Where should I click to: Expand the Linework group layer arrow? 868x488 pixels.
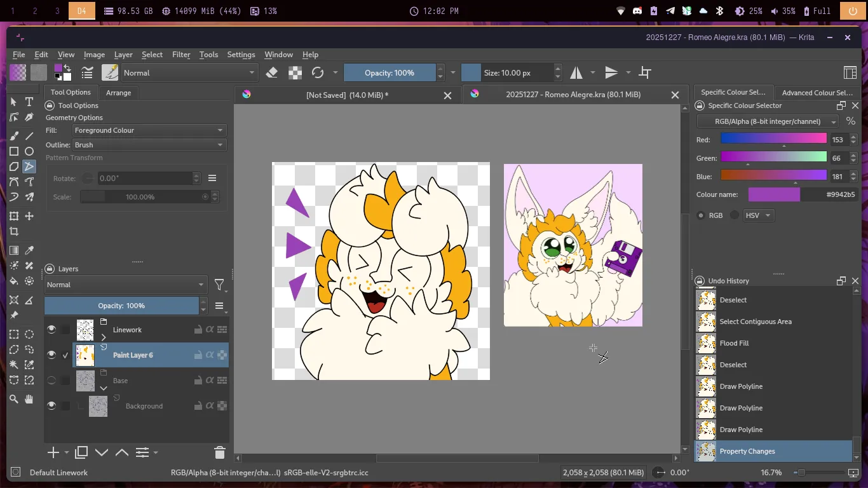104,337
